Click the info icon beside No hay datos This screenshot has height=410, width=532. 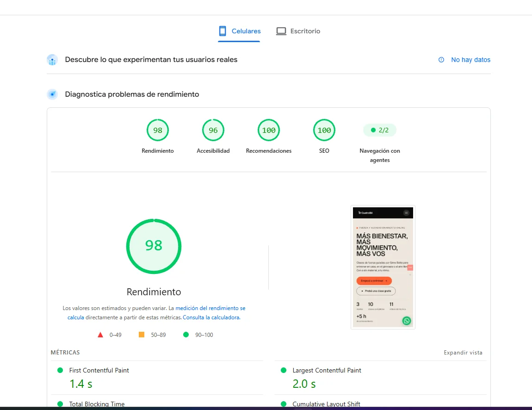[441, 60]
